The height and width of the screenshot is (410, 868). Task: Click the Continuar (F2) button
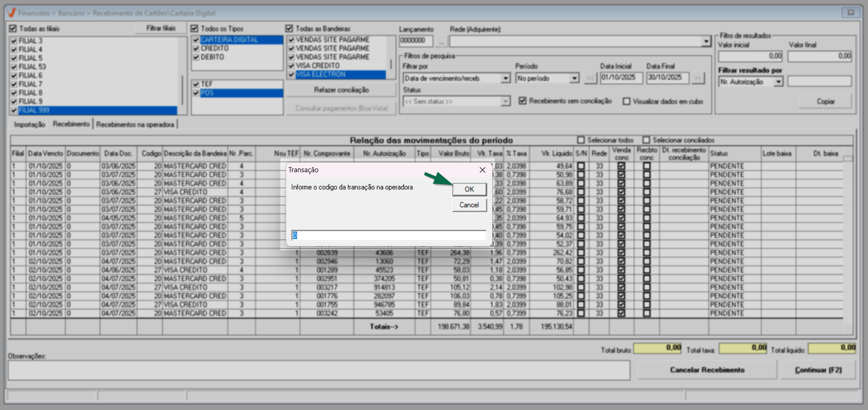pyautogui.click(x=818, y=370)
